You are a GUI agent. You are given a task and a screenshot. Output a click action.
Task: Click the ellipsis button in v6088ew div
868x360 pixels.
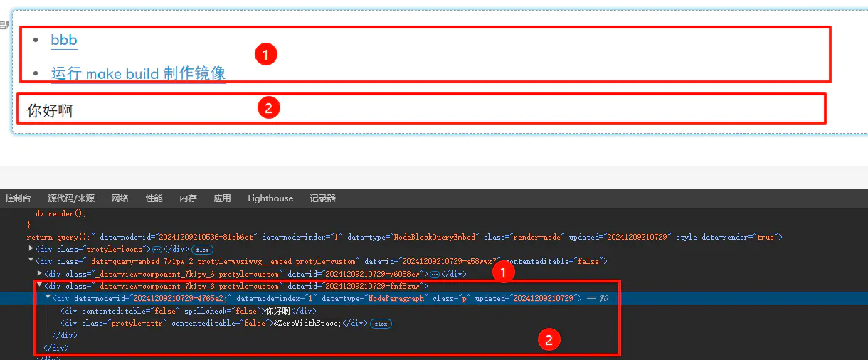tap(434, 274)
